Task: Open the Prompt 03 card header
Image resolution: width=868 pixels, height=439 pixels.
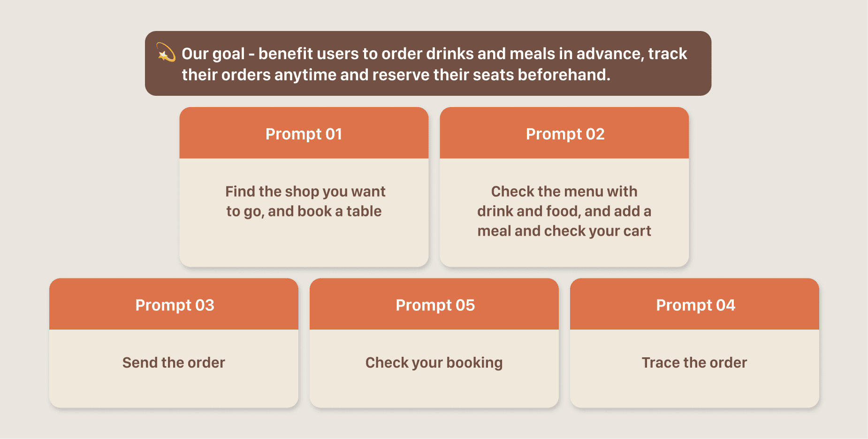Action: (x=174, y=305)
